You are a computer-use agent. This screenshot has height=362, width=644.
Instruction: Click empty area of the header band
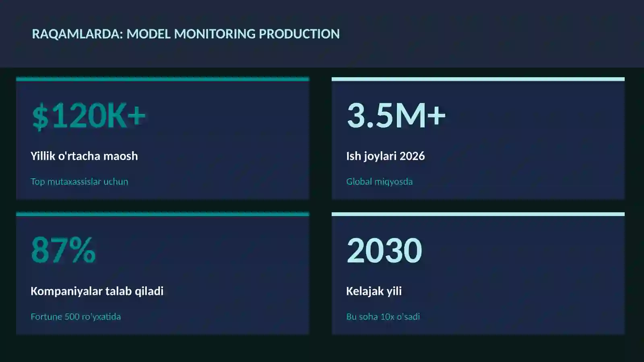point(491,34)
